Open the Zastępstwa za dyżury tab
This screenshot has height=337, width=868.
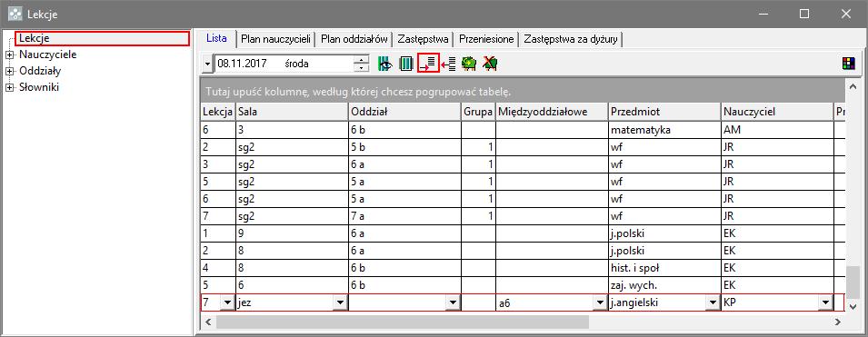click(x=571, y=39)
